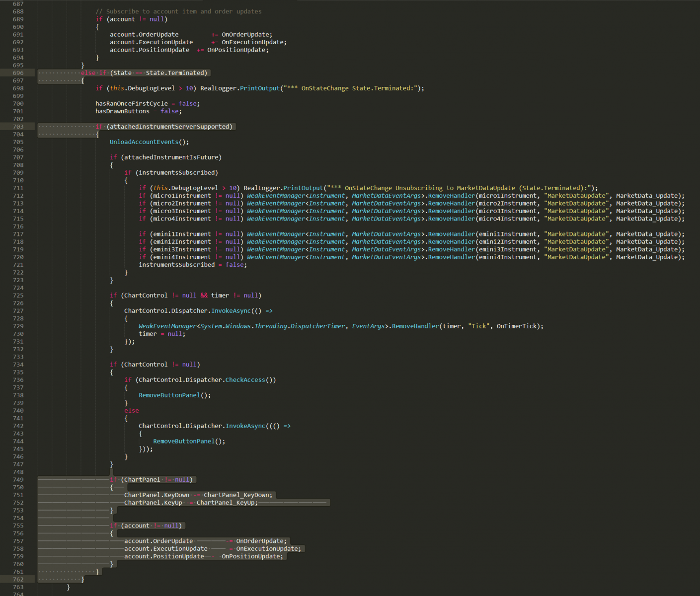Viewport: 700px width, 596px height.
Task: Click the else keyword on line 740
Action: coord(131,410)
